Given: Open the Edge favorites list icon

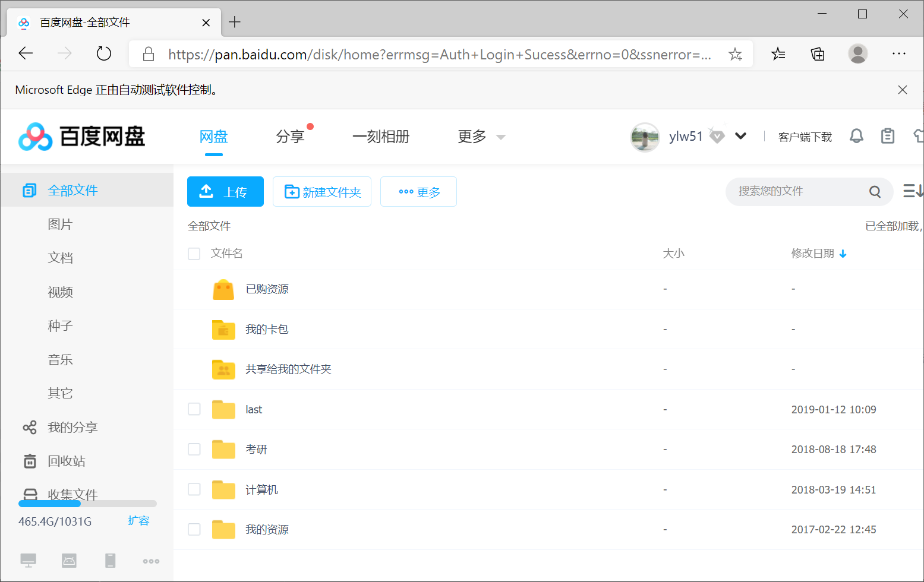Looking at the screenshot, I should [778, 54].
